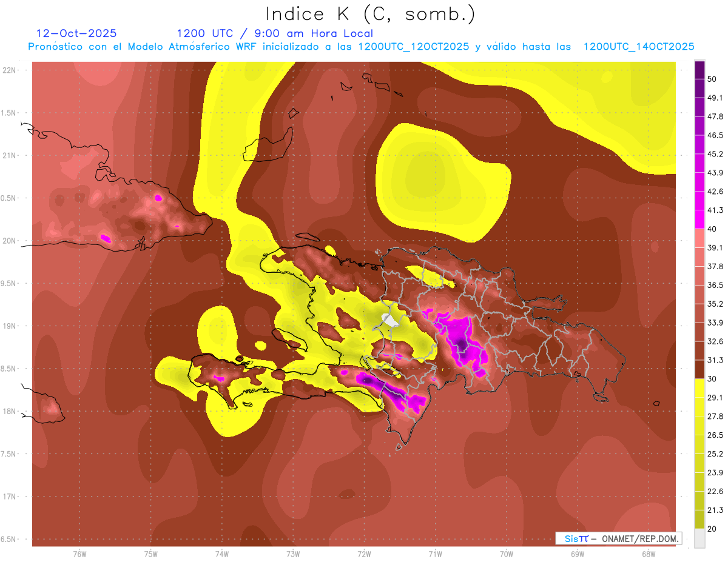The image size is (728, 562).
Task: Select the "12-Oct-2025" date label
Action: tap(76, 33)
